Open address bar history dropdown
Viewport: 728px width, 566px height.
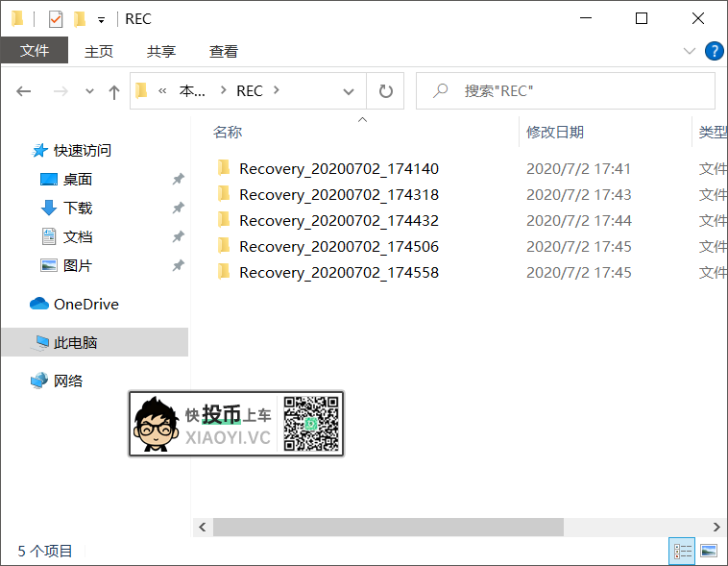pyautogui.click(x=349, y=91)
